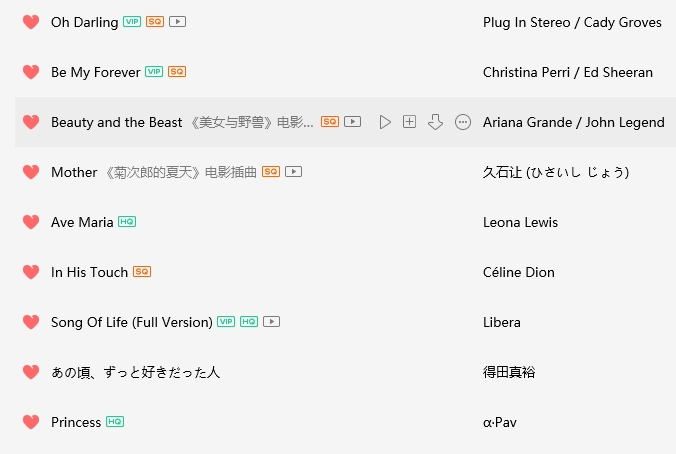This screenshot has height=454, width=676.
Task: Download the Beauty and the Beast track
Action: [435, 122]
